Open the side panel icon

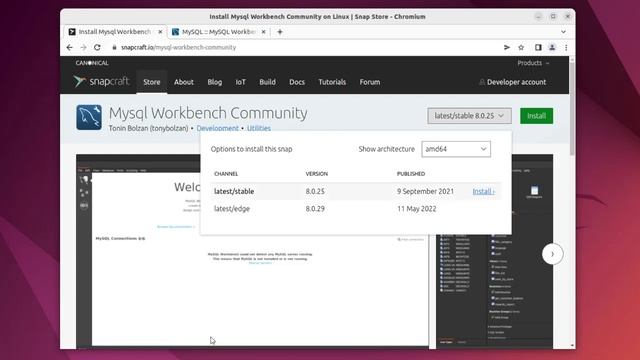(538, 47)
